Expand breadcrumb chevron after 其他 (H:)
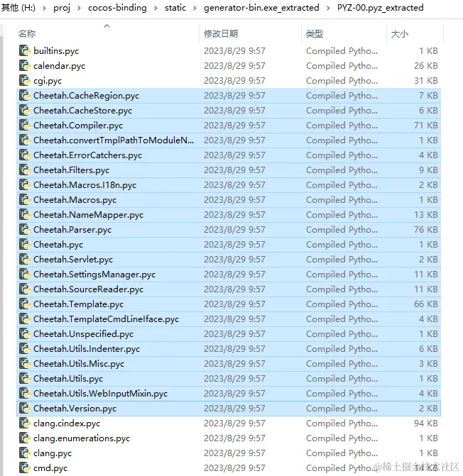The image size is (463, 476). coord(44,8)
